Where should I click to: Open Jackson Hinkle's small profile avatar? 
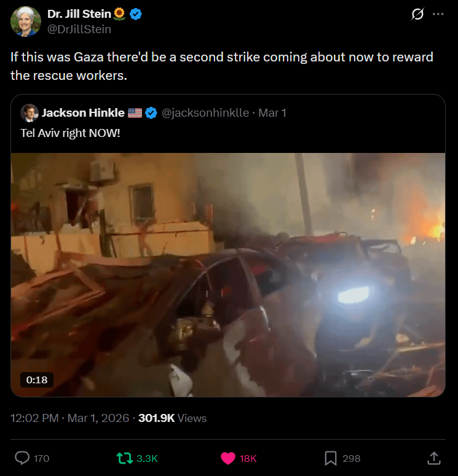(x=29, y=113)
